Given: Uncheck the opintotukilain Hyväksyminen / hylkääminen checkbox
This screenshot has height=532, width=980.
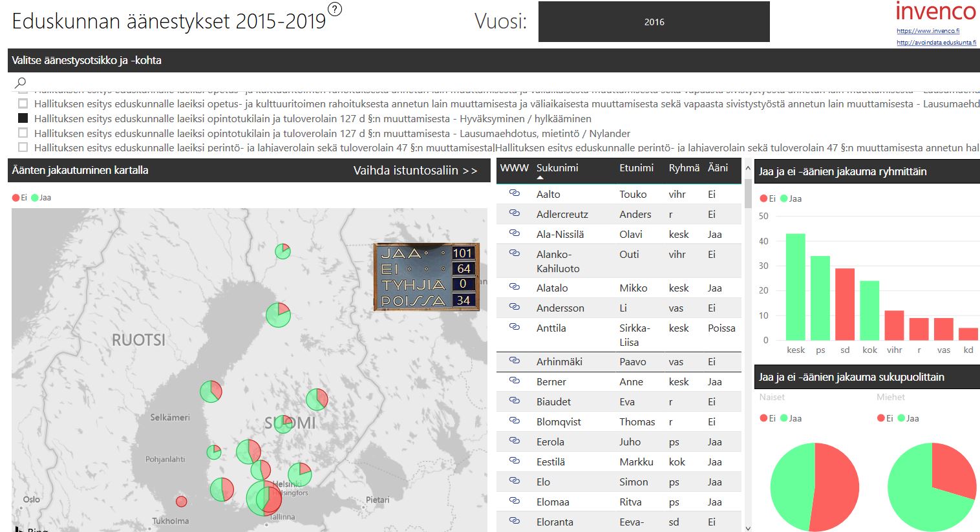Looking at the screenshot, I should pos(23,118).
